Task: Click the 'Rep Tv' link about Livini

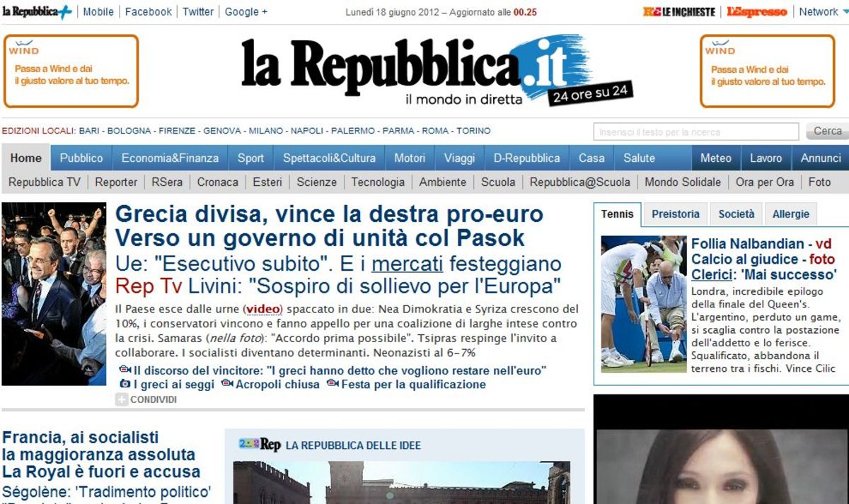Action: tap(148, 286)
